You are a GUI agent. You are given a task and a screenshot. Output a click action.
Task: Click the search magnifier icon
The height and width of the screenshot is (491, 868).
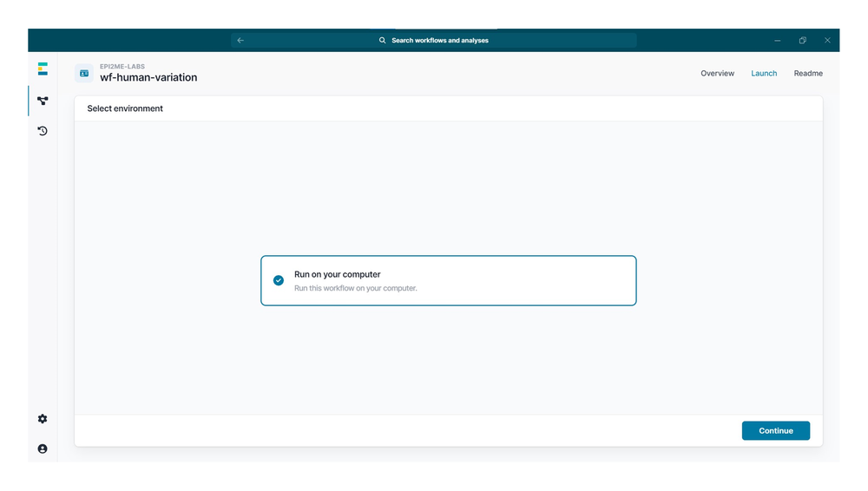click(382, 41)
